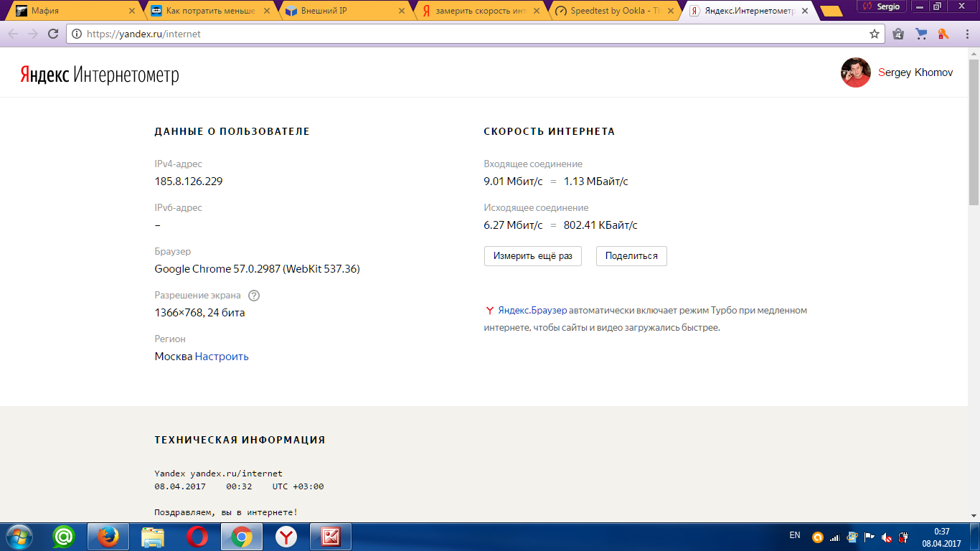
Task: Click the Поделиться button
Action: click(631, 256)
